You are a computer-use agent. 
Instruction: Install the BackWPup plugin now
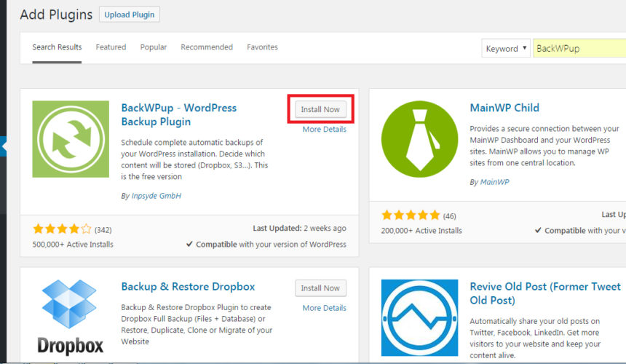tap(320, 109)
